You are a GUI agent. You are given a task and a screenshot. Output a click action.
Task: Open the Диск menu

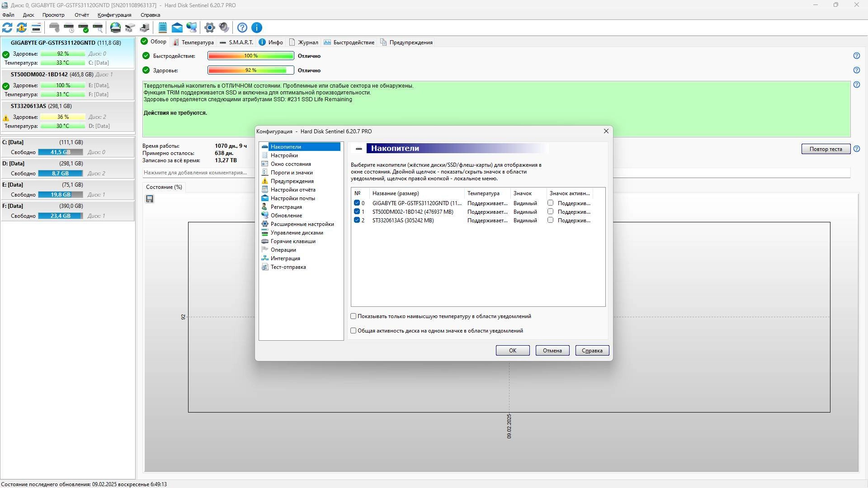coord(28,15)
